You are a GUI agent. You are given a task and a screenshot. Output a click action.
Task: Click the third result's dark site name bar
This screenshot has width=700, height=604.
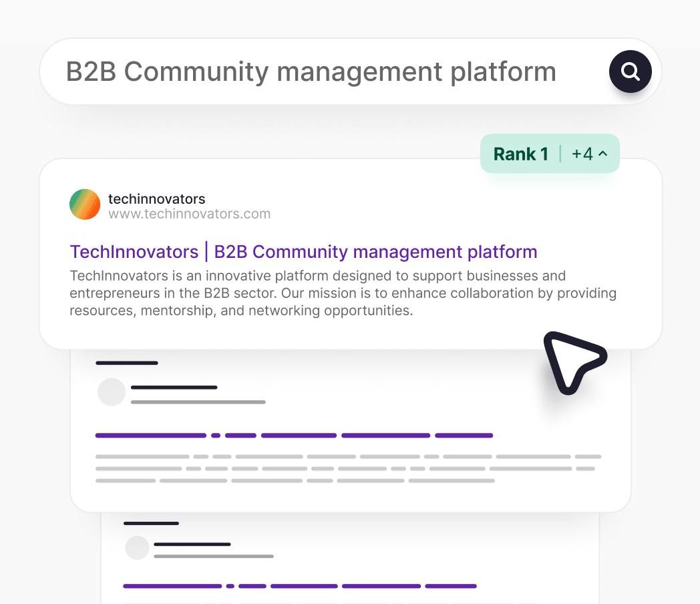click(192, 545)
